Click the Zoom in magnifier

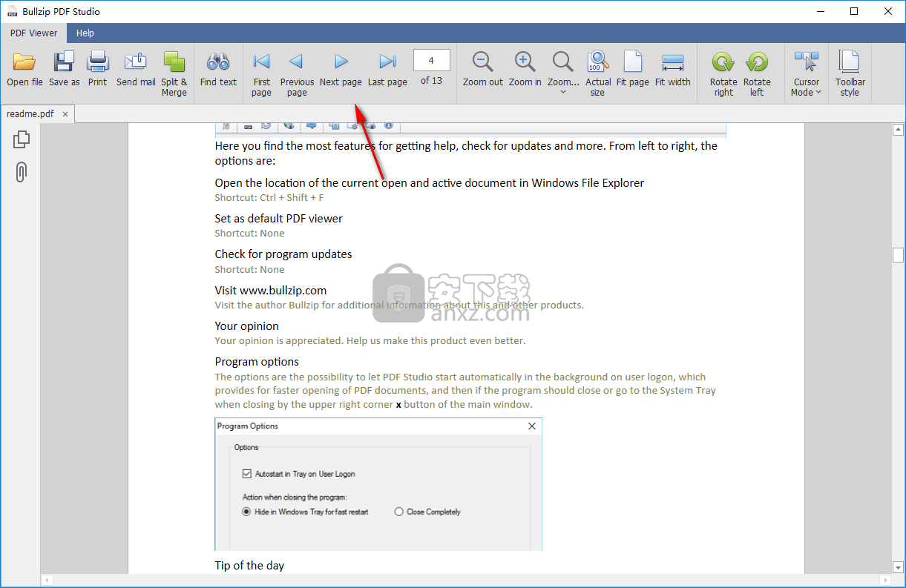pos(525,62)
